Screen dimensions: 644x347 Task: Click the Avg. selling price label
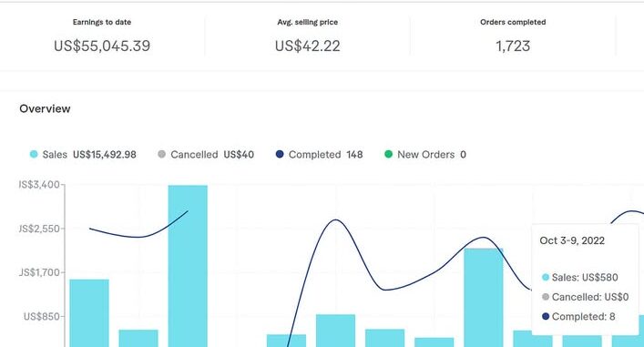[x=308, y=22]
